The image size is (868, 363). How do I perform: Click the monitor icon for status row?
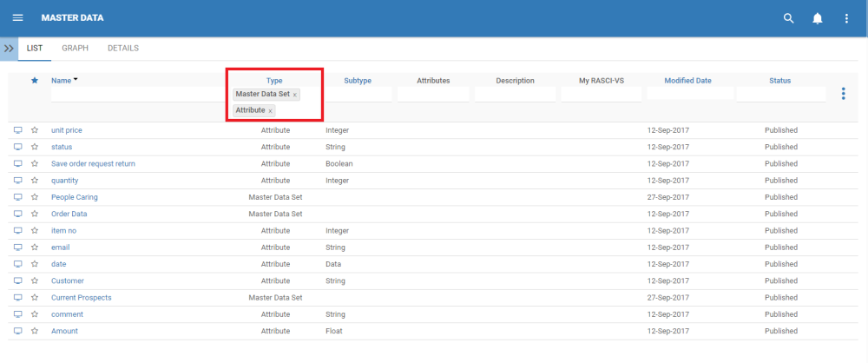click(x=18, y=147)
